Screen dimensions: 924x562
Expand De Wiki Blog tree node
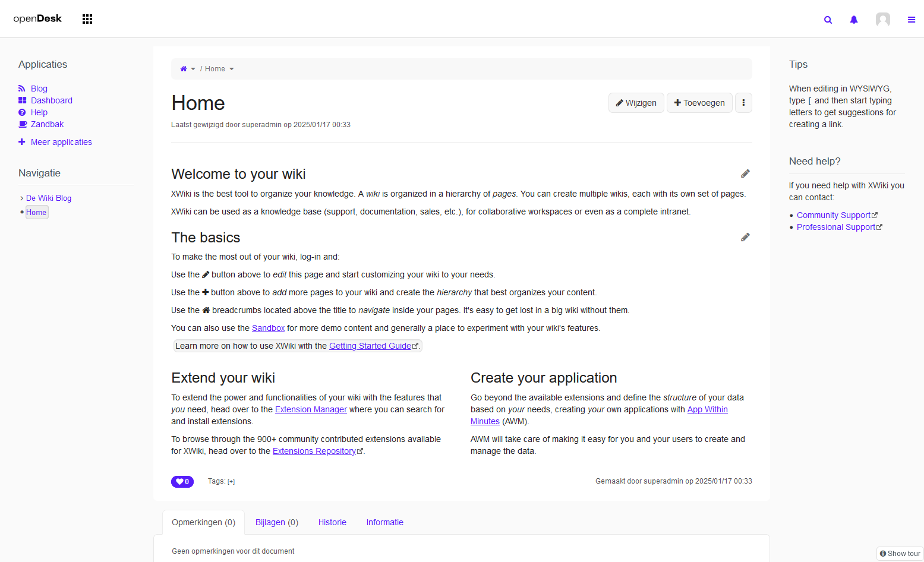[x=22, y=198]
